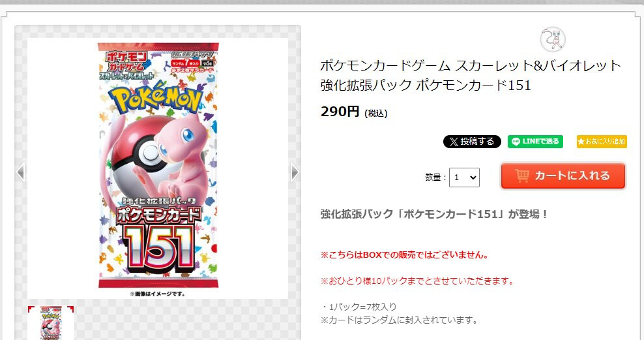
Task: Open the 数量 quantity dropdown
Action: tap(464, 178)
